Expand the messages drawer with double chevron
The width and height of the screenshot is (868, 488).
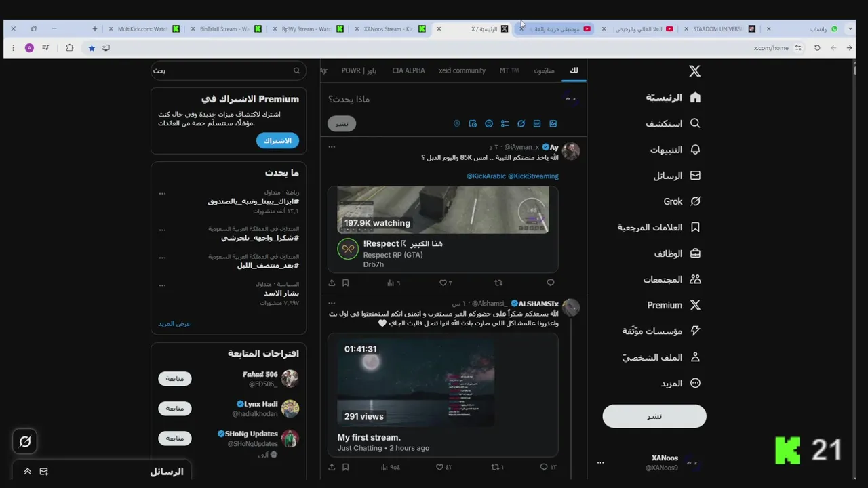(28, 472)
